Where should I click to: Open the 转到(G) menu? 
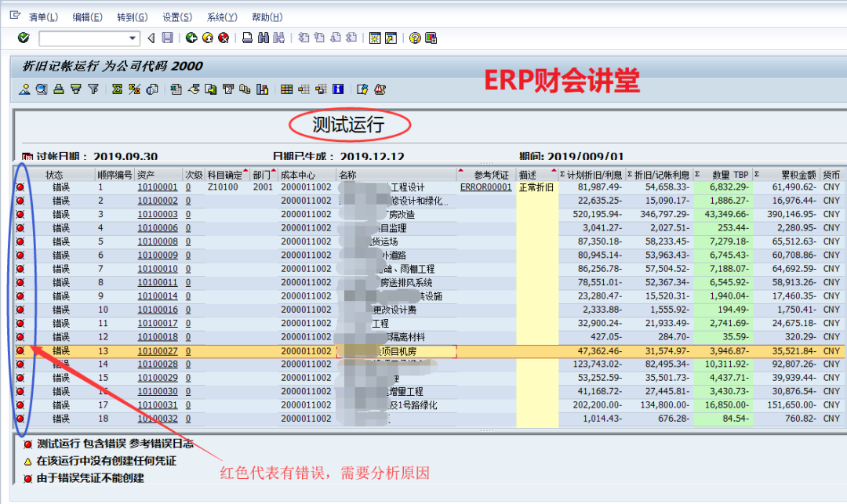(132, 16)
